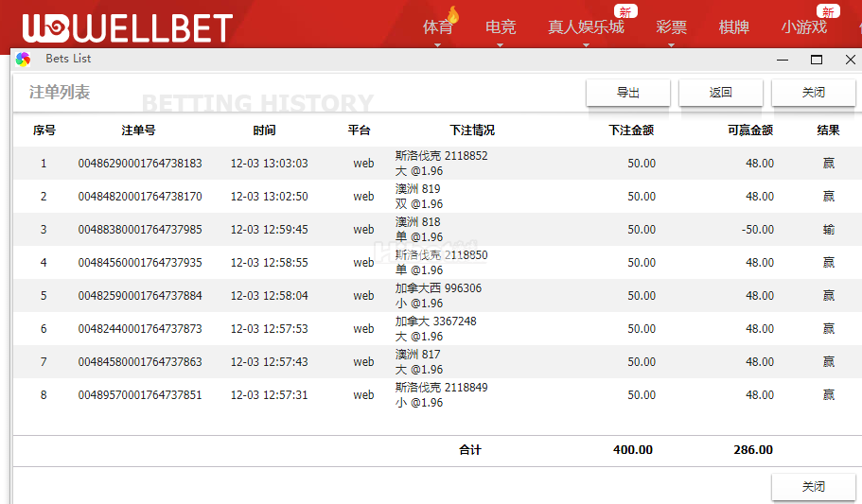Click the 新 badge above 真人娱乐城

(x=625, y=11)
